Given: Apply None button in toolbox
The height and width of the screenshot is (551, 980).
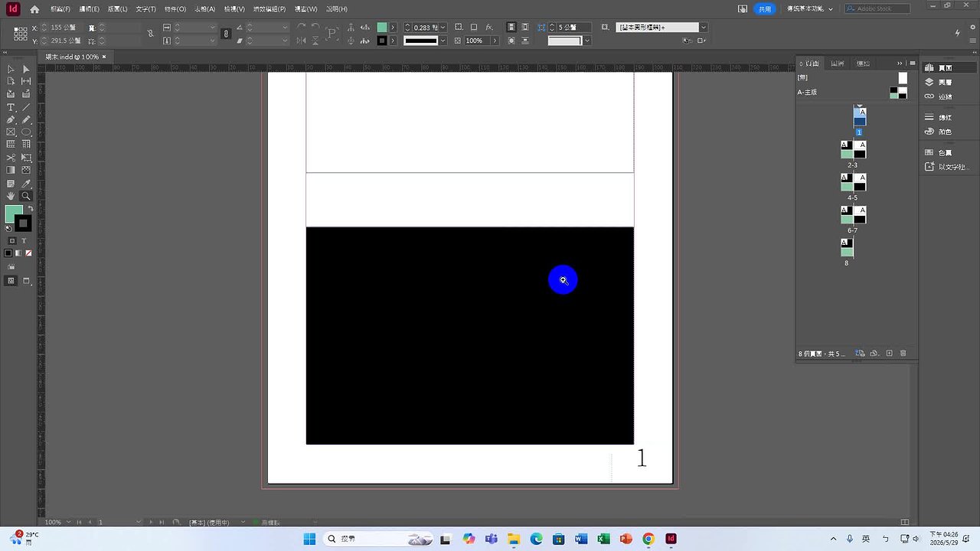Looking at the screenshot, I should click(28, 253).
